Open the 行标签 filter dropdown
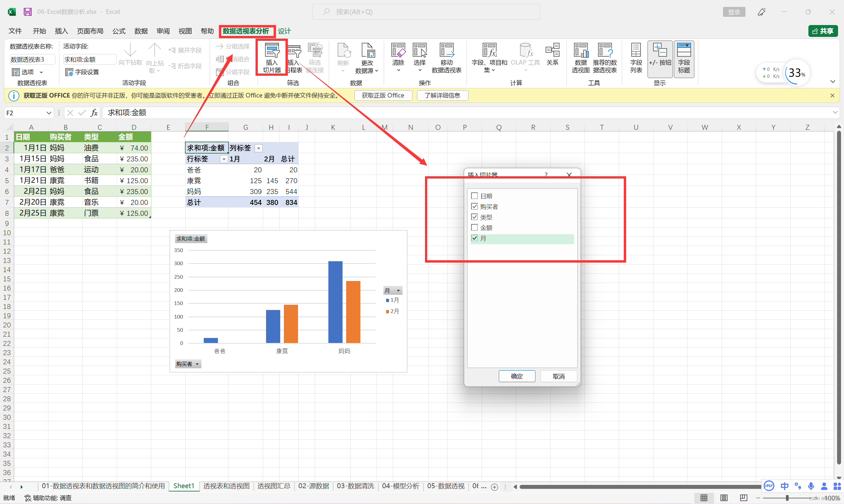 point(224,159)
